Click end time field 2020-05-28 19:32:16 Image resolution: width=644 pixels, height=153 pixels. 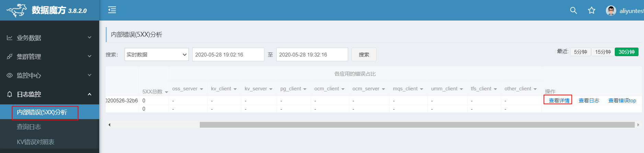click(312, 54)
